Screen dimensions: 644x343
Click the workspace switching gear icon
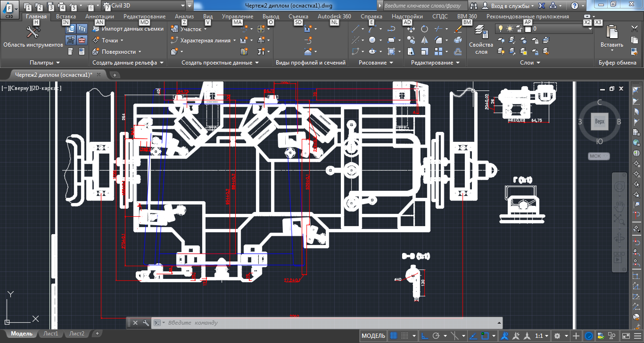(x=557, y=336)
